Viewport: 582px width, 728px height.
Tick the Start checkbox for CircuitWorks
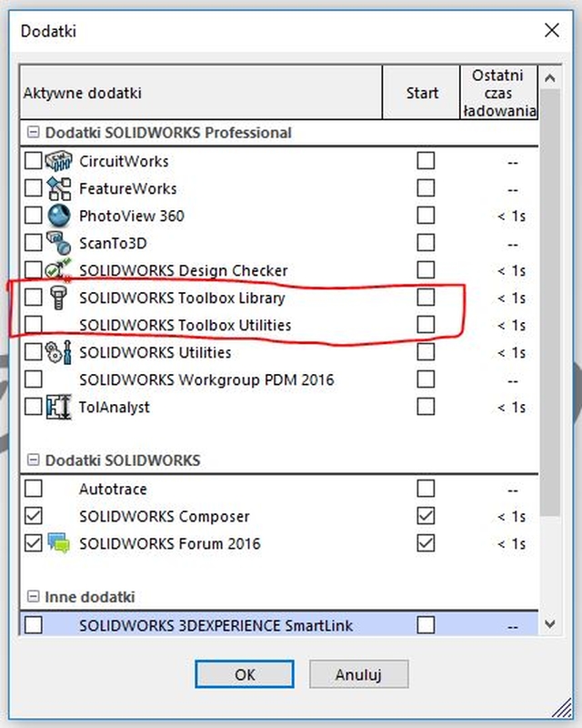tap(426, 161)
